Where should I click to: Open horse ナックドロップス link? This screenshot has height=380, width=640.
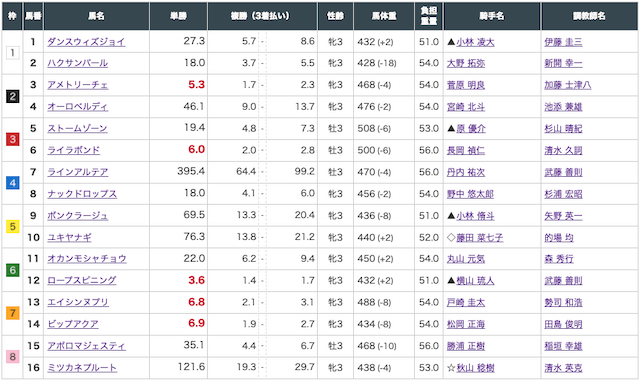click(82, 194)
